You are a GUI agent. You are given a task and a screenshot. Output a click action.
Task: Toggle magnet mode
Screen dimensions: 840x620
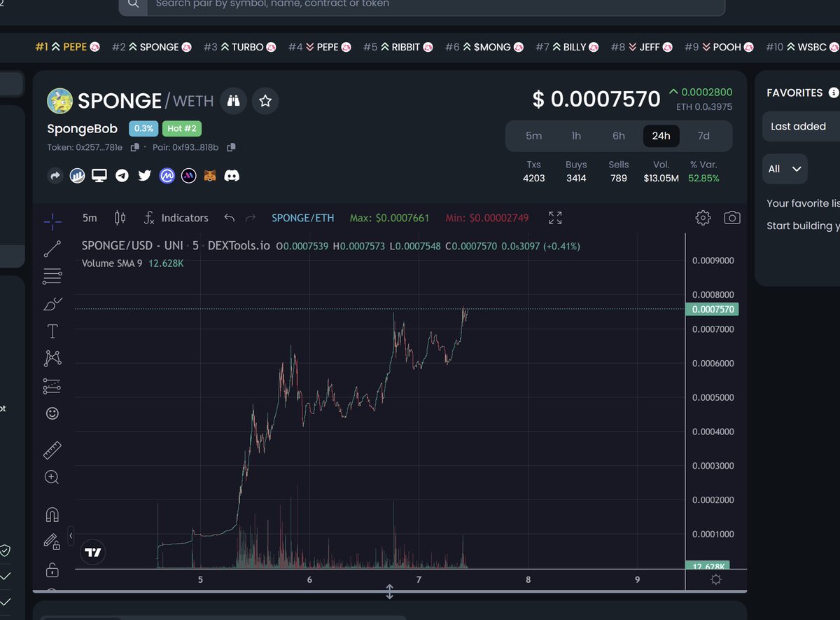(52, 515)
